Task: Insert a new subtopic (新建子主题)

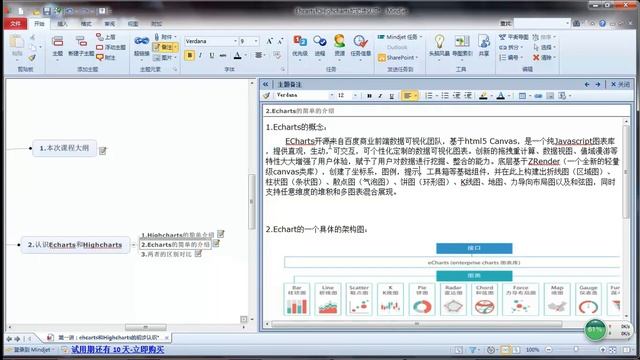Action: pyautogui.click(x=81, y=46)
